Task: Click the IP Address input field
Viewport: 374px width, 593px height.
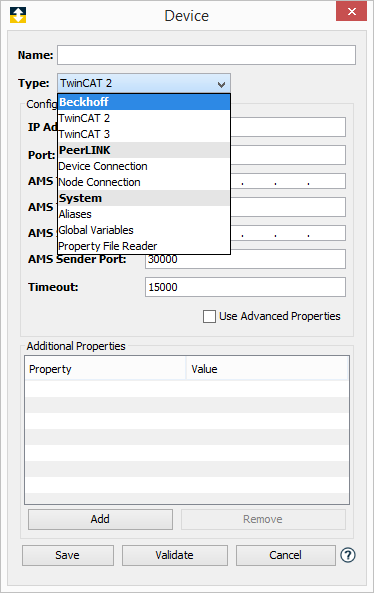Action: 288,127
